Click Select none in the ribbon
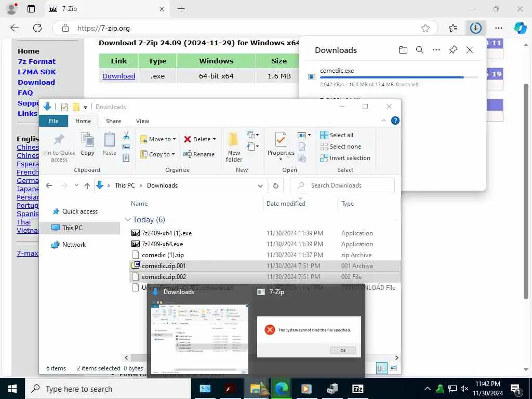Viewport: 532px width, 399px height. click(341, 147)
